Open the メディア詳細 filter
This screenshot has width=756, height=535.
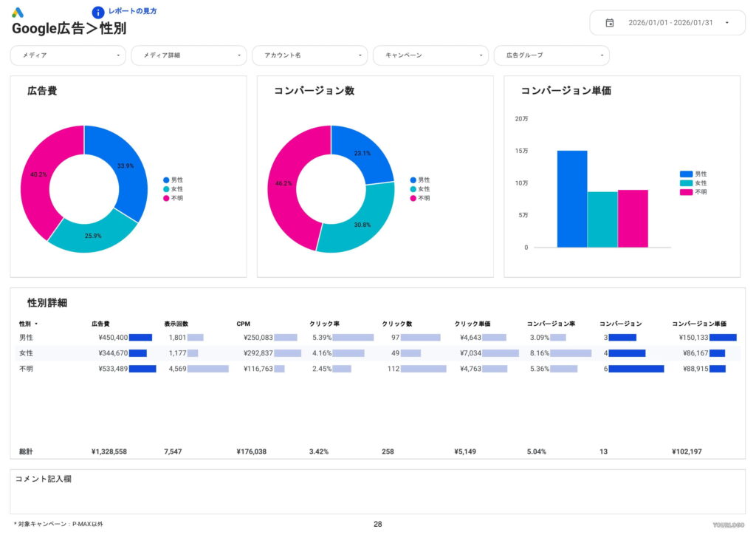[188, 55]
